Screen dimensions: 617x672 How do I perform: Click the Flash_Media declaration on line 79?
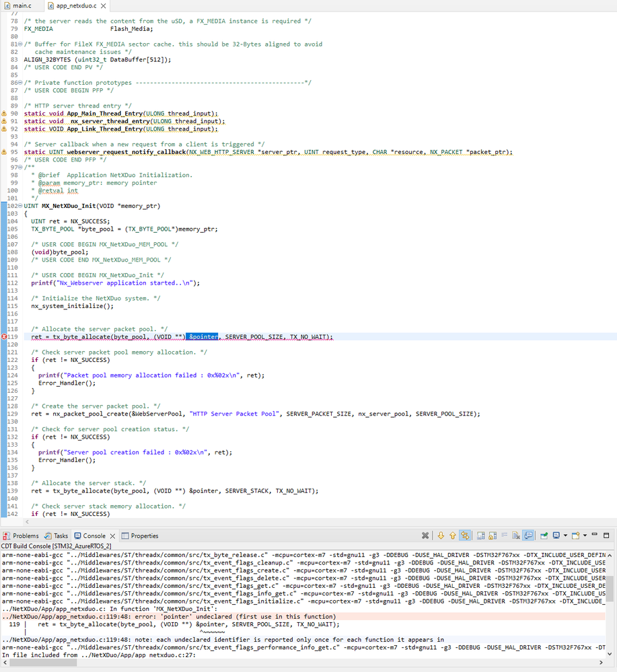[x=88, y=29]
